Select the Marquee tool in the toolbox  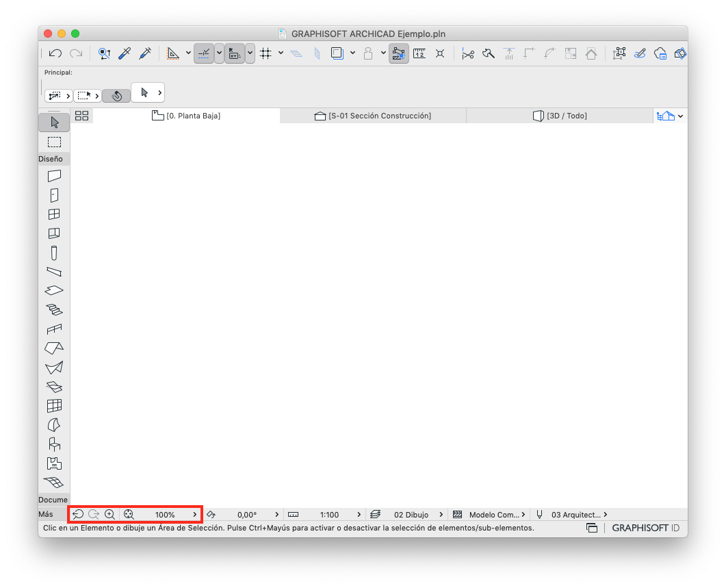coord(54,142)
